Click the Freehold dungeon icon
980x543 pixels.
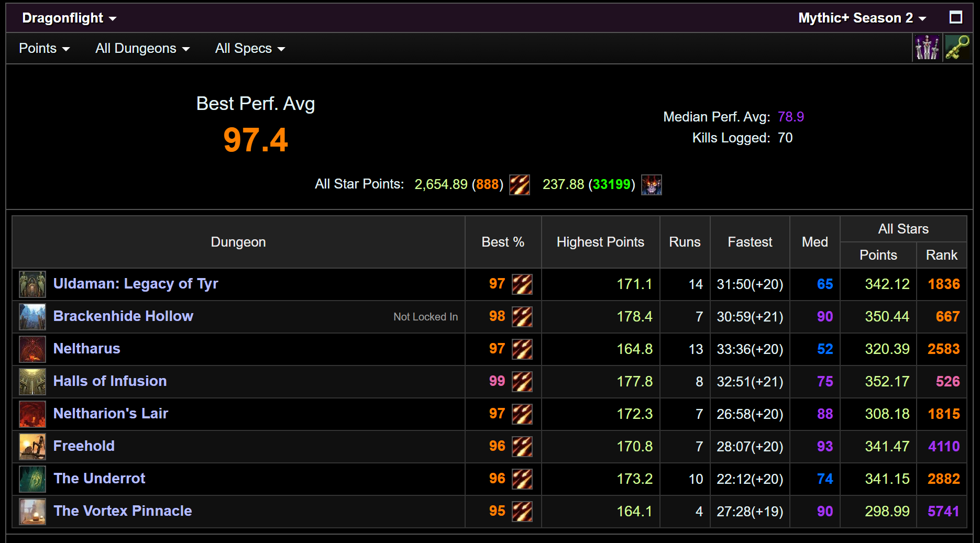32,447
